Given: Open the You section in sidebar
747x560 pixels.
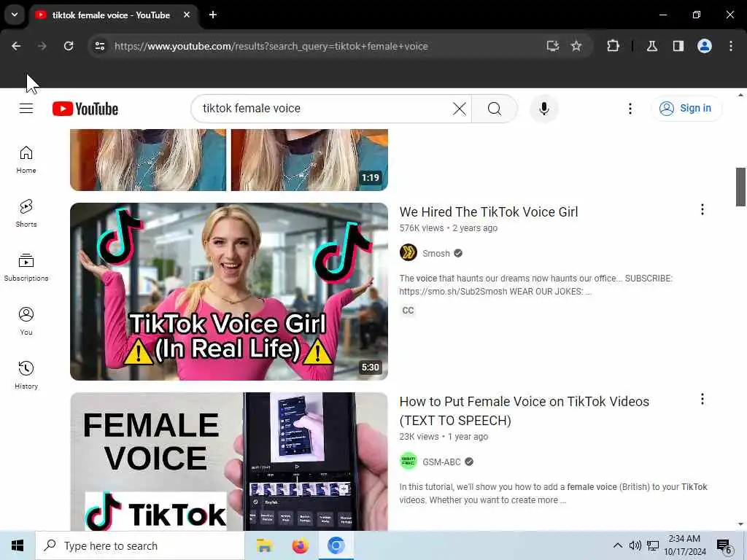Looking at the screenshot, I should [x=26, y=322].
